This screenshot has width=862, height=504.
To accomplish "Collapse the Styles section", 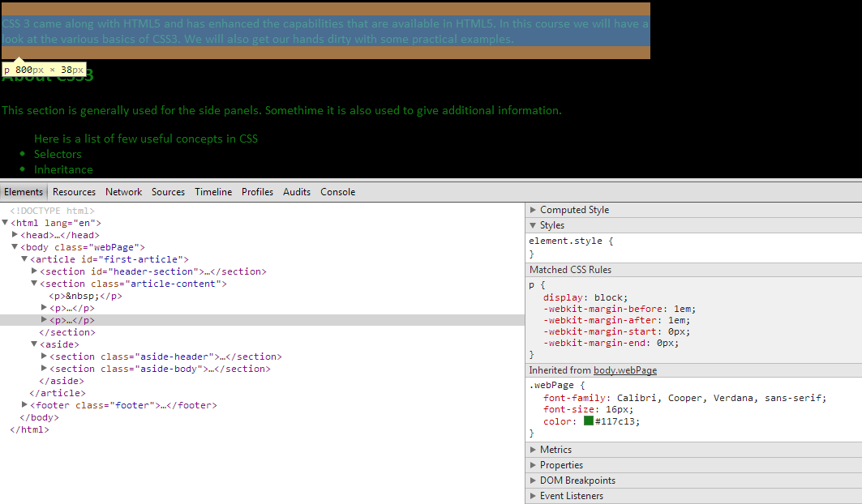I will tap(532, 225).
